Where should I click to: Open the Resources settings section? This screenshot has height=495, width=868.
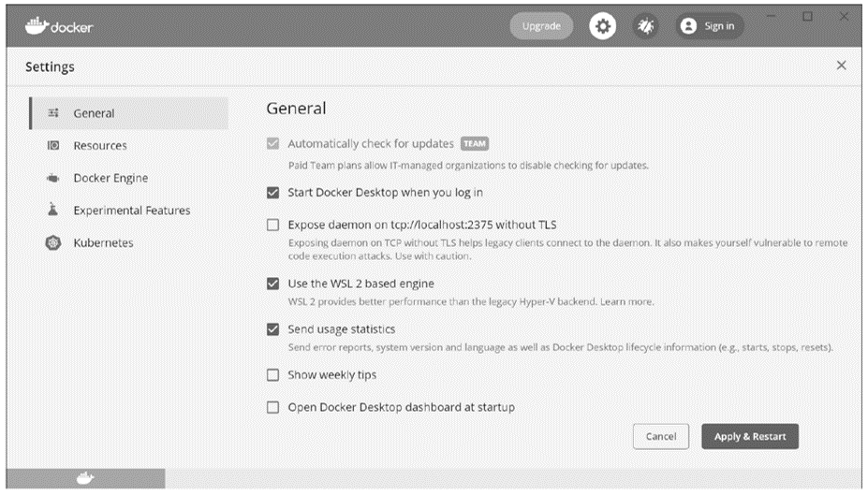pyautogui.click(x=129, y=145)
